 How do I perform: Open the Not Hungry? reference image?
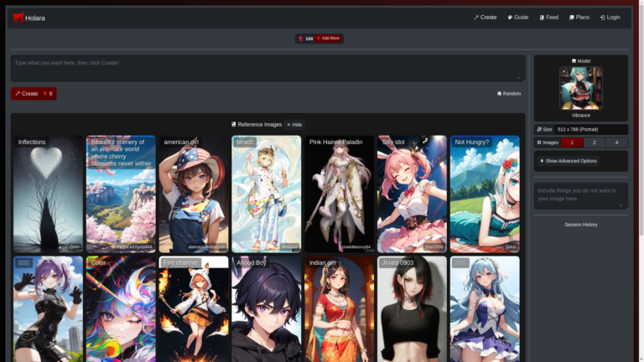click(485, 194)
